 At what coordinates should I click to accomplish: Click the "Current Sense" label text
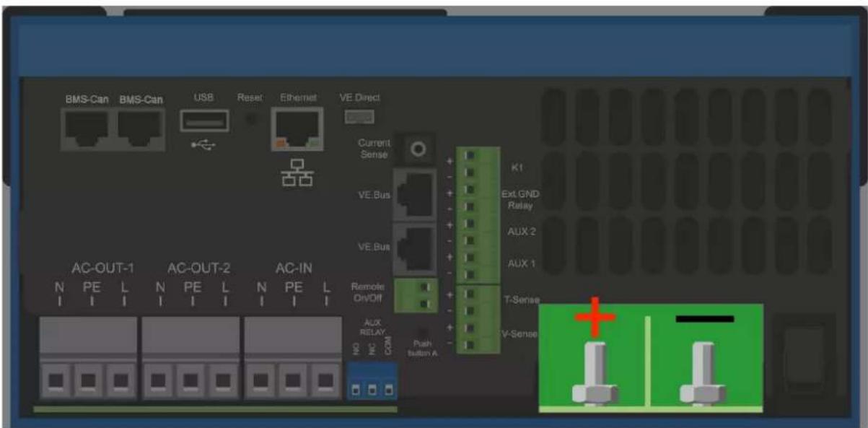pos(373,149)
